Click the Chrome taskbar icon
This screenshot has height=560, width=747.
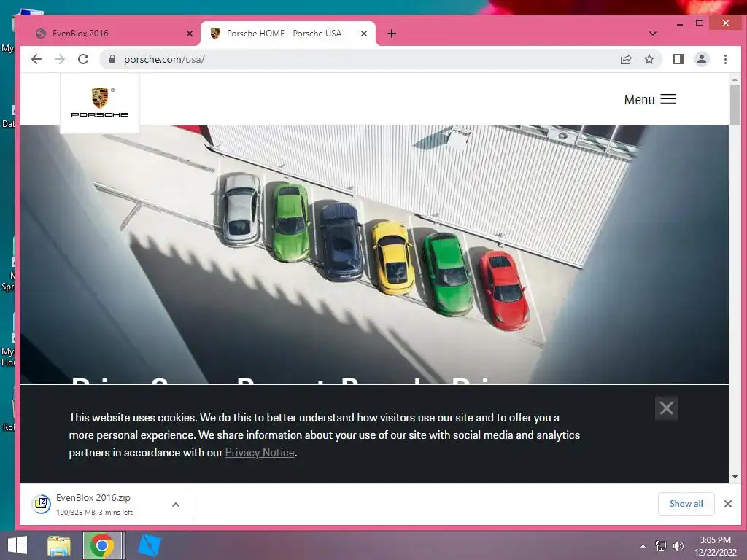click(x=102, y=545)
